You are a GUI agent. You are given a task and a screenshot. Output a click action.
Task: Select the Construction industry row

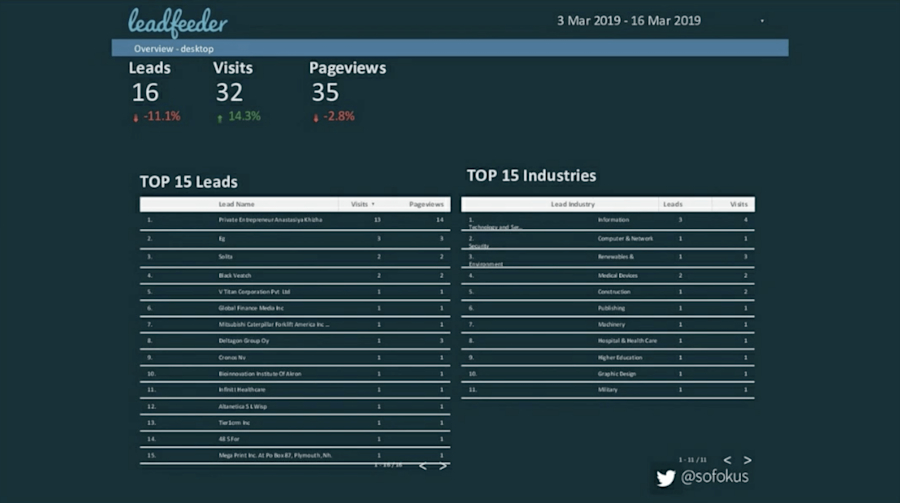(608, 292)
